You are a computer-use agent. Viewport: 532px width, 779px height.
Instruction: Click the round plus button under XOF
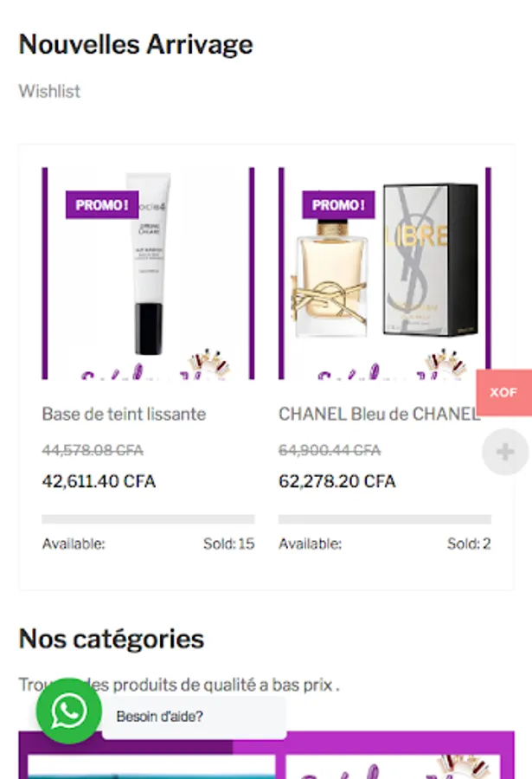pyautogui.click(x=505, y=452)
